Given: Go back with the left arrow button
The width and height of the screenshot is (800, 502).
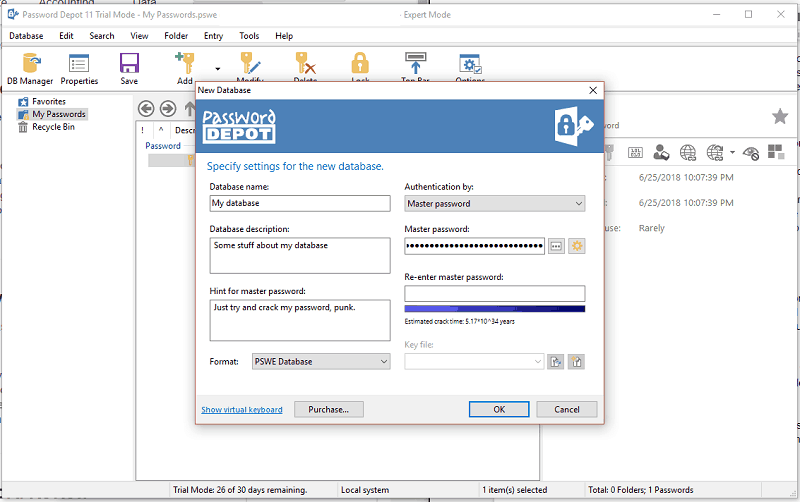Looking at the screenshot, I should 146,108.
